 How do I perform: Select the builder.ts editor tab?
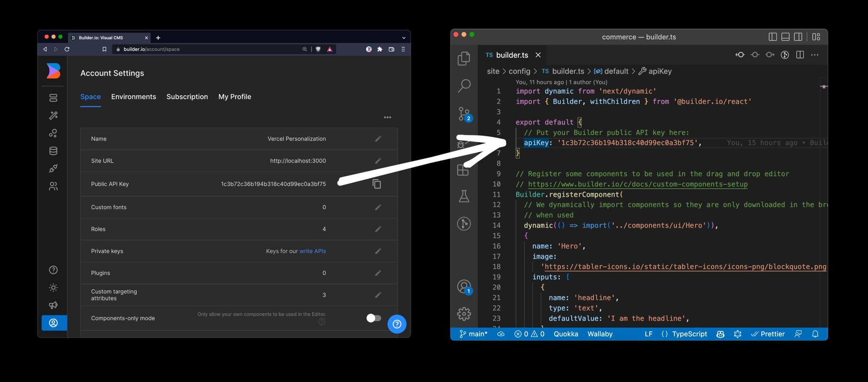pyautogui.click(x=512, y=55)
